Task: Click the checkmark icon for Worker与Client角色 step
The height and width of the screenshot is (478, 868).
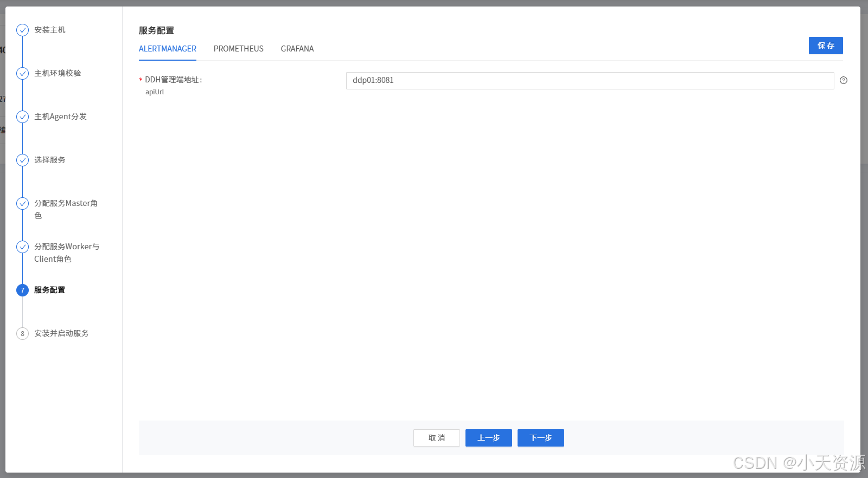Action: [22, 247]
